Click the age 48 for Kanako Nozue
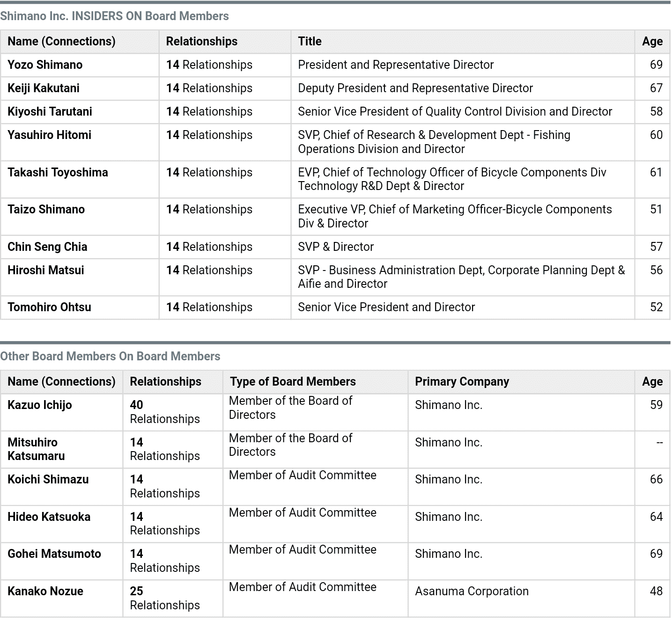This screenshot has height=621, width=672. [656, 592]
